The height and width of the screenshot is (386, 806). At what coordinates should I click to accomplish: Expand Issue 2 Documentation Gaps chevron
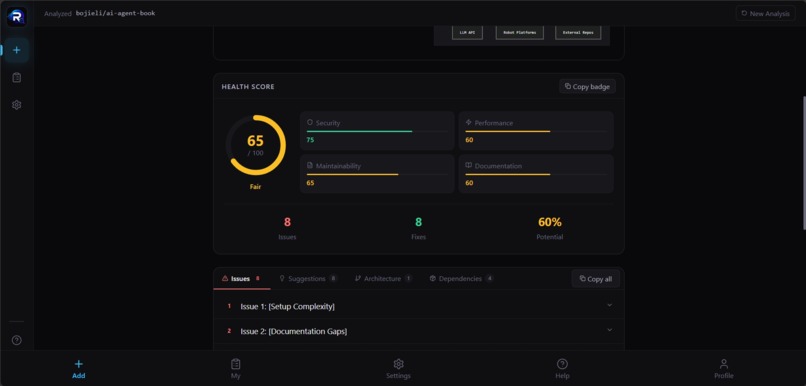[610, 330]
